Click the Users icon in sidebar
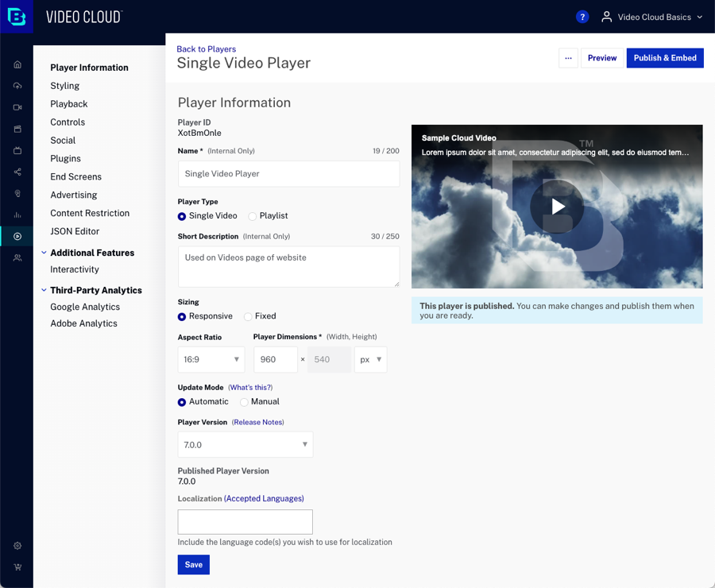This screenshot has width=715, height=588. click(x=17, y=257)
